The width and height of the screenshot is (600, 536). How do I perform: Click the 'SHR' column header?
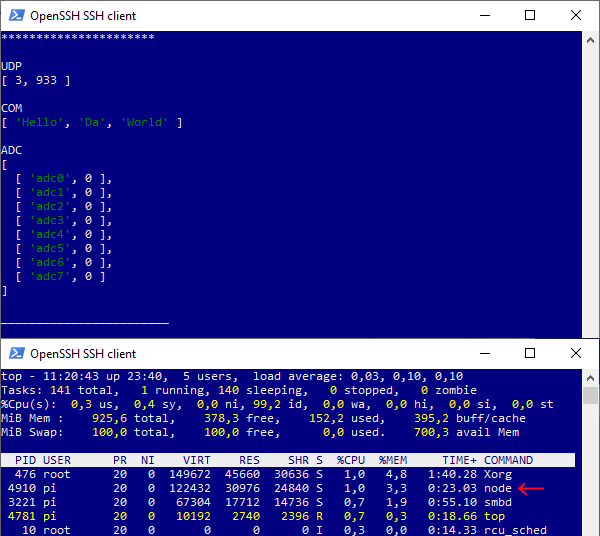click(x=298, y=460)
